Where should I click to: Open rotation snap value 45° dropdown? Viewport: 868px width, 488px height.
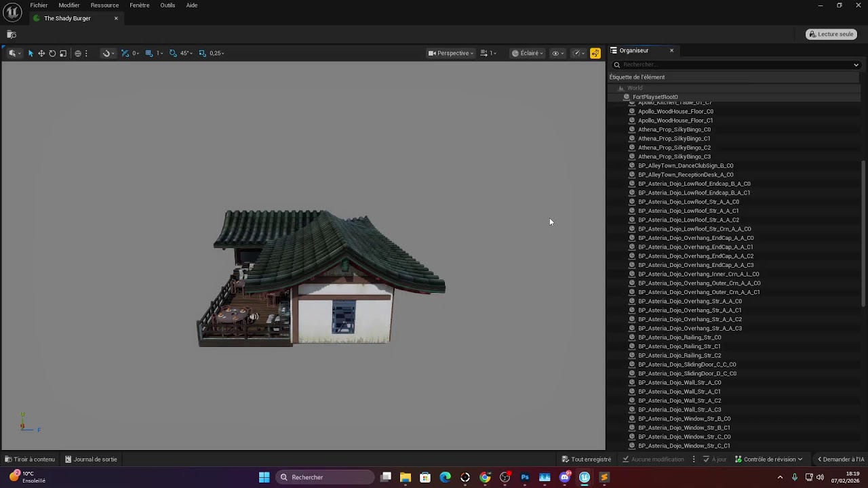pos(186,53)
